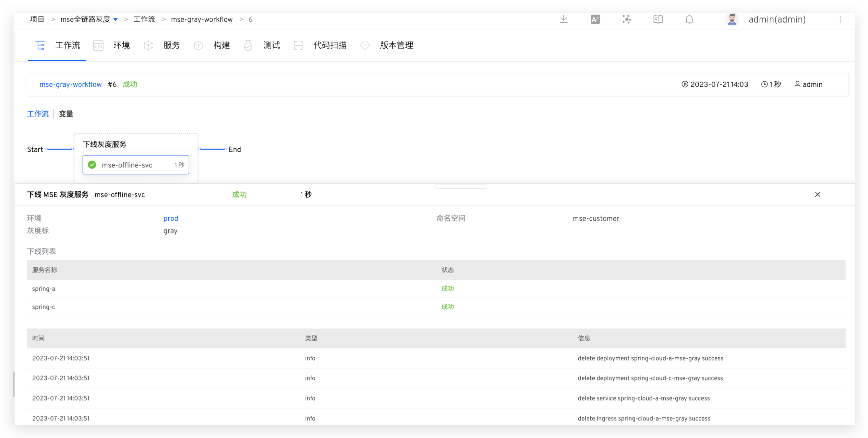The image size is (868, 438).
Task: Click the green success check on mse-offline-svc
Action: click(92, 165)
